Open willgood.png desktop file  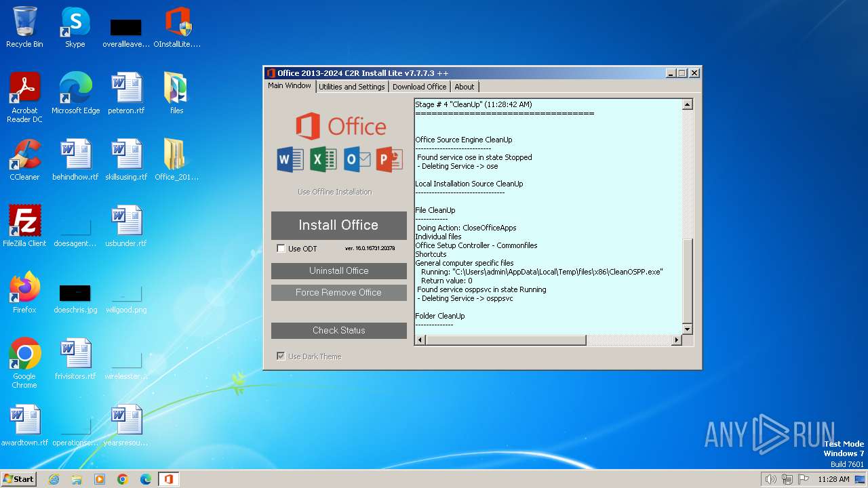[x=126, y=298]
